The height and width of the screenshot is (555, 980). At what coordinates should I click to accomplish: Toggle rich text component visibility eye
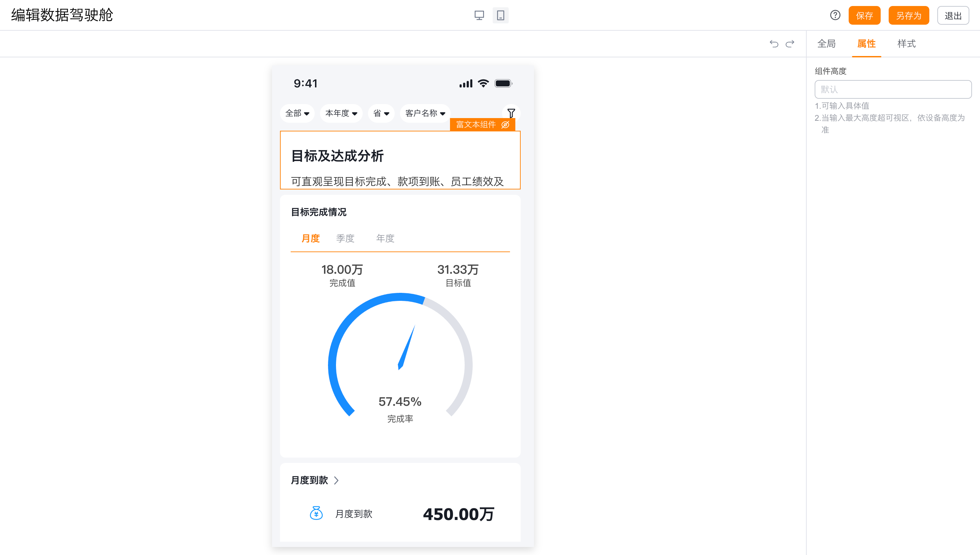(505, 125)
